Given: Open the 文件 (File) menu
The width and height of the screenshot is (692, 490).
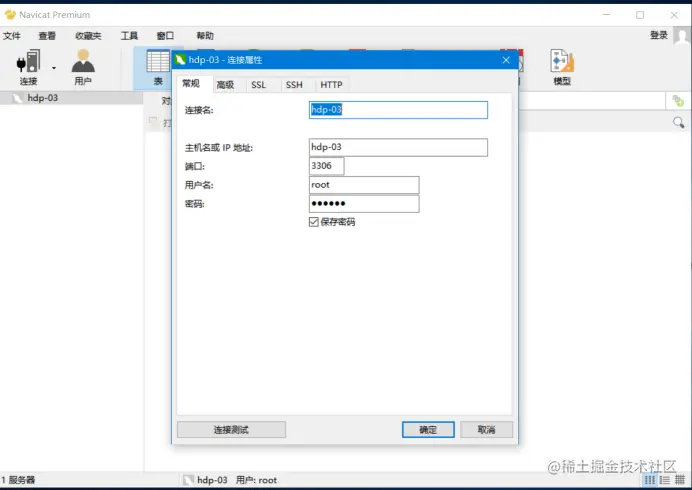Looking at the screenshot, I should pos(12,36).
